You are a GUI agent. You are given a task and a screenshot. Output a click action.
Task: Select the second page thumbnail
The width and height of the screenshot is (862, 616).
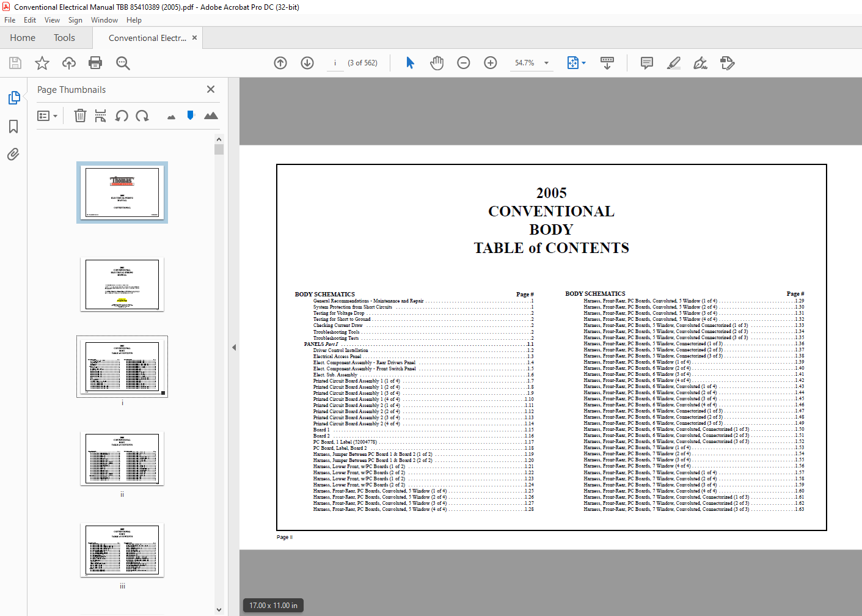(x=122, y=284)
